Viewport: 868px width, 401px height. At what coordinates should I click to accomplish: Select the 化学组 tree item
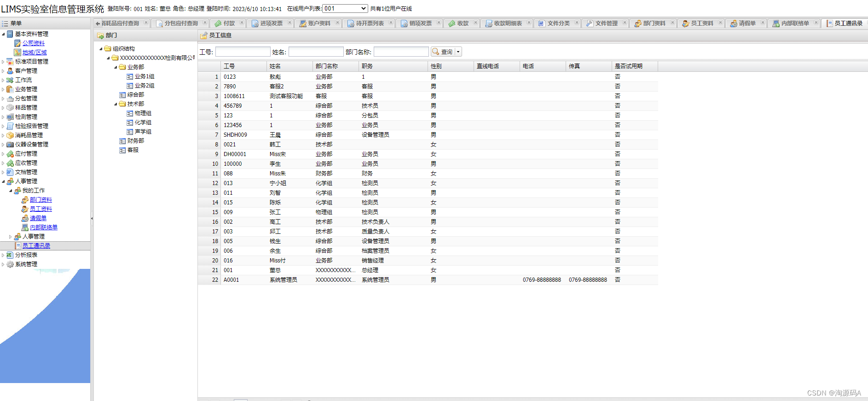143,122
